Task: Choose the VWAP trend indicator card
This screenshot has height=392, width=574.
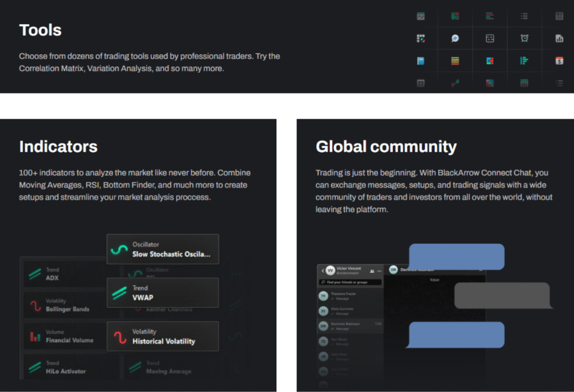Action: [x=163, y=293]
